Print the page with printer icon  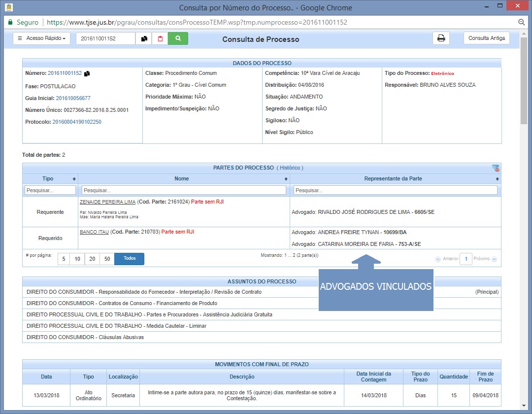coord(441,38)
